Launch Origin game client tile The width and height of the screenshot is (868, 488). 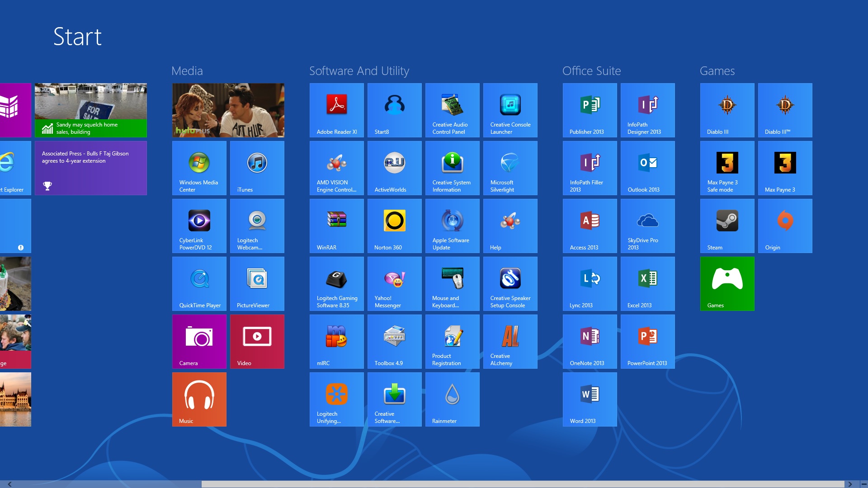click(x=785, y=225)
